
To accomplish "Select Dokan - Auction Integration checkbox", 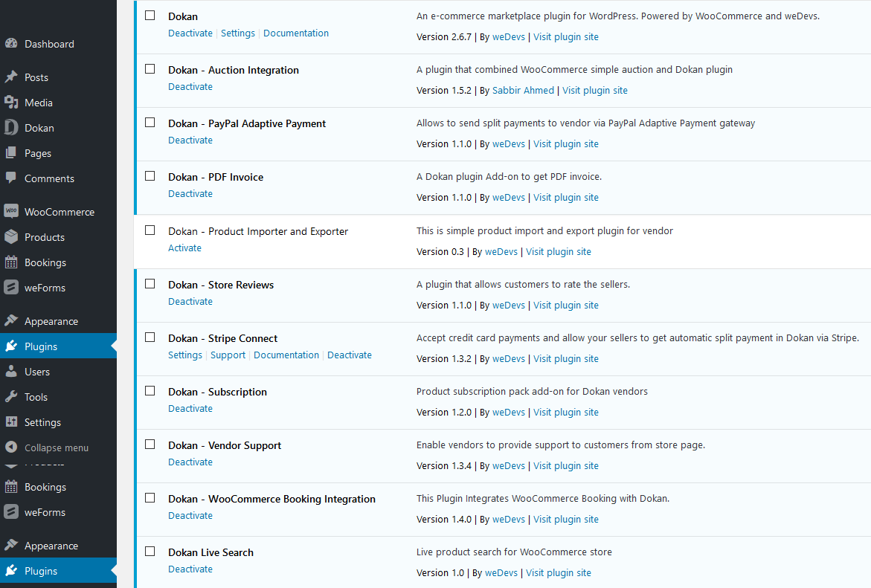I will [x=150, y=69].
